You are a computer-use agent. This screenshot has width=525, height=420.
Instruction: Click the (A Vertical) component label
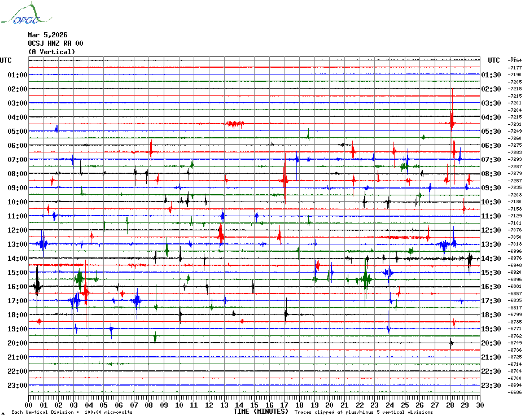(51, 52)
